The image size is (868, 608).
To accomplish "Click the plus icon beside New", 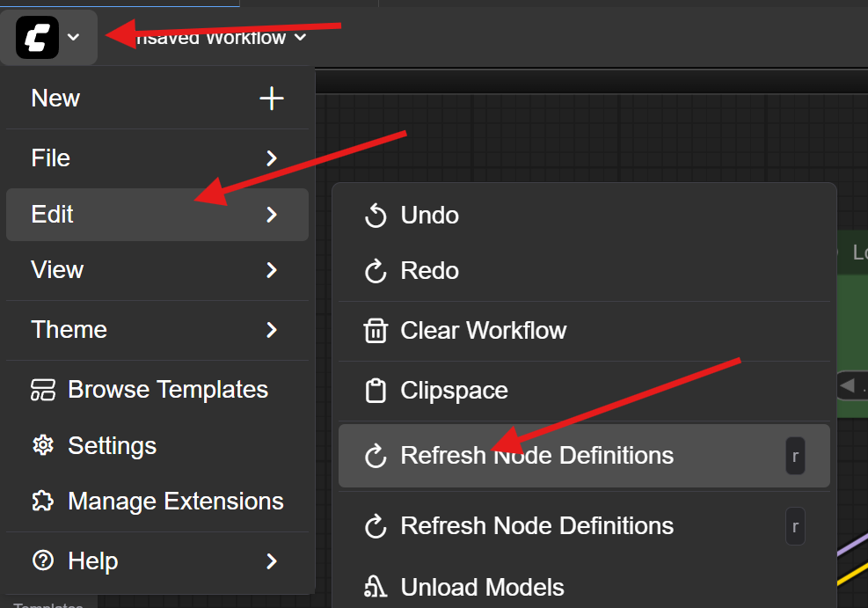I will point(272,99).
